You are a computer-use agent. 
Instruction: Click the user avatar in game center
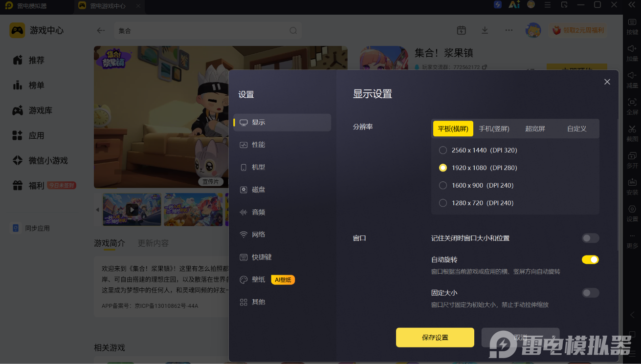click(533, 30)
